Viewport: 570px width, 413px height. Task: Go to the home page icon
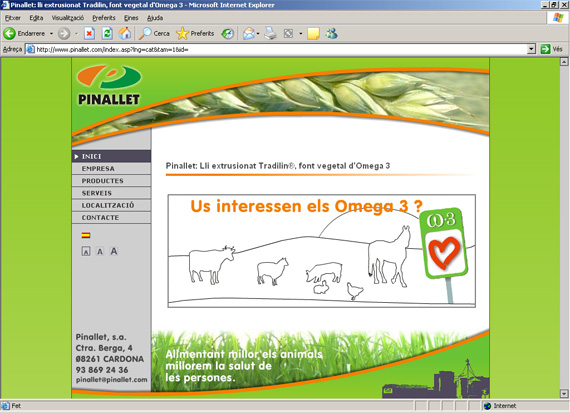click(125, 33)
